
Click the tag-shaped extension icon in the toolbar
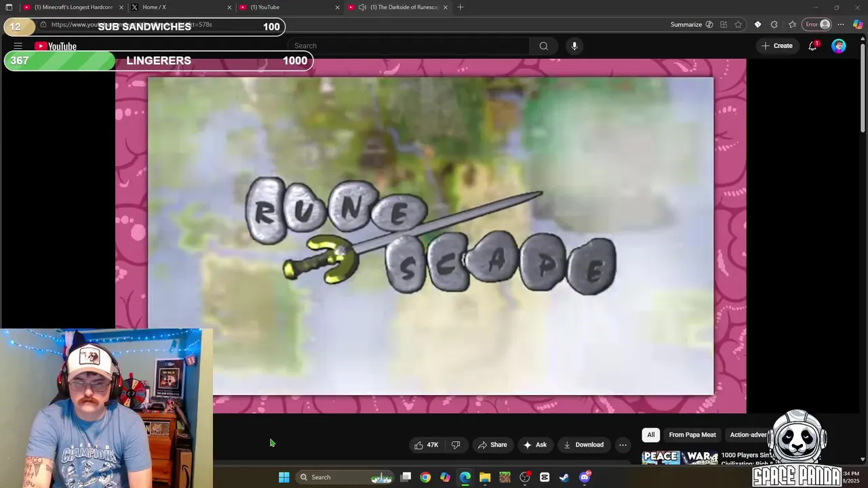[x=757, y=24]
